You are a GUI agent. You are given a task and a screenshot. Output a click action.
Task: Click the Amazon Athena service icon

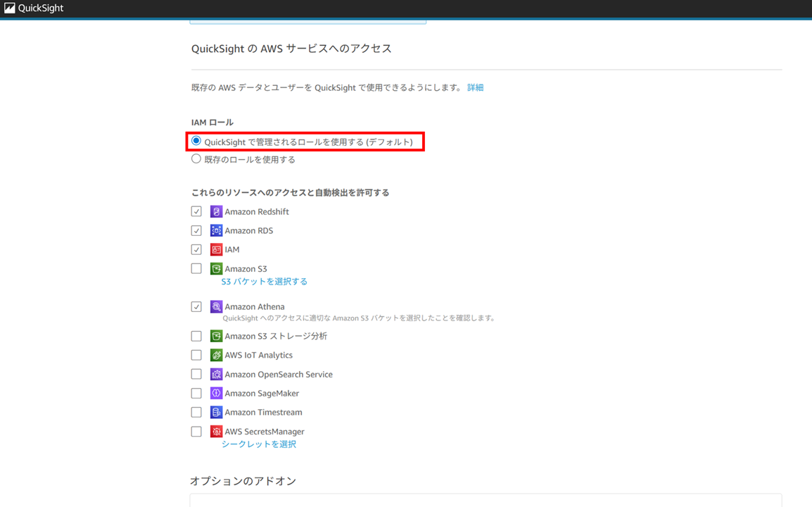(x=216, y=306)
